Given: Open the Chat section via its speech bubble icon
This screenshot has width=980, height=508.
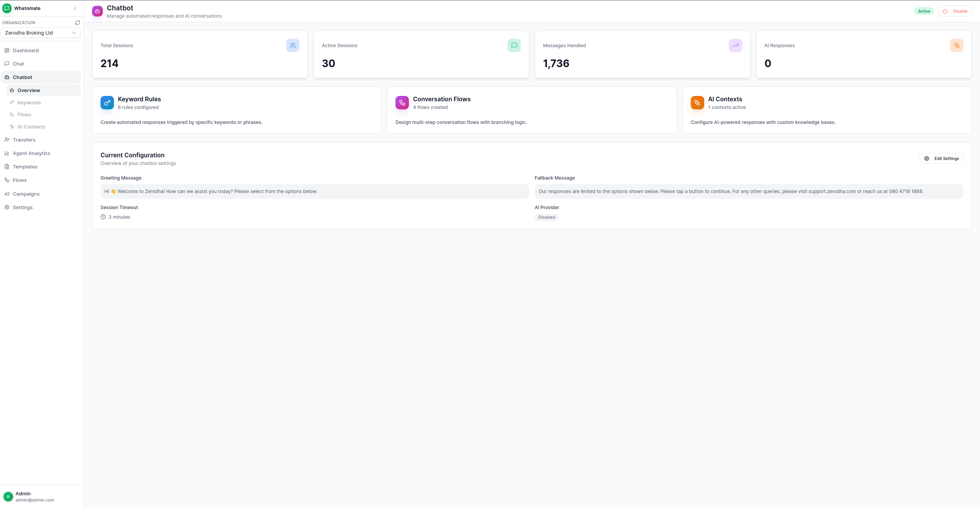Looking at the screenshot, I should [x=7, y=64].
